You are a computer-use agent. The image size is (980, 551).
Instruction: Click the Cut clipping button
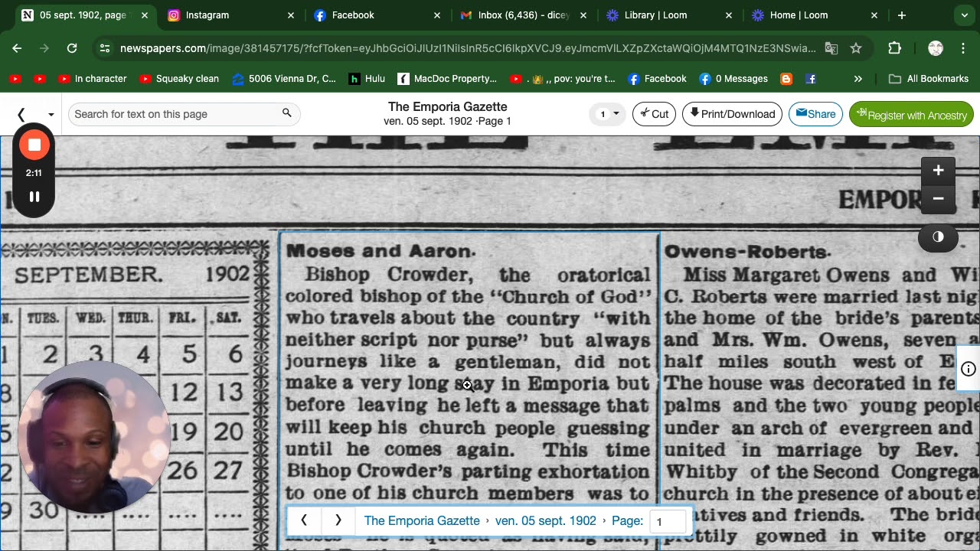click(x=654, y=114)
